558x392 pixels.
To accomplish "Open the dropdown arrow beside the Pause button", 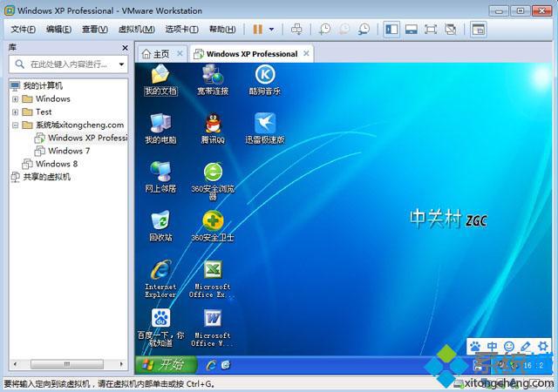I will point(271,29).
